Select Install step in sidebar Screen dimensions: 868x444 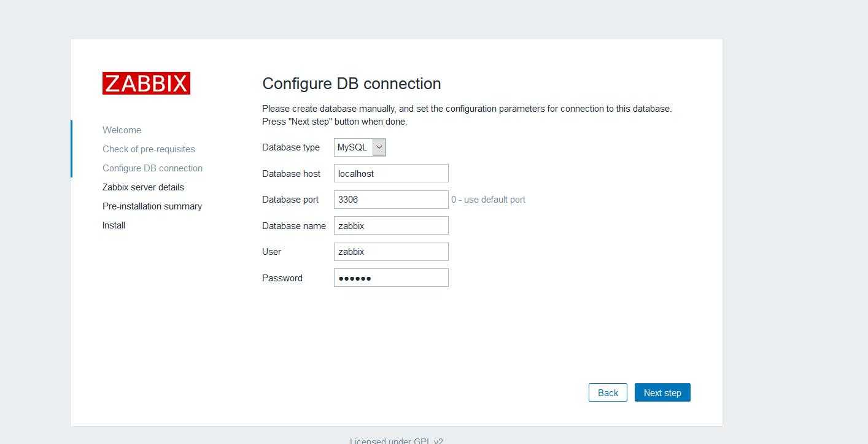click(114, 225)
